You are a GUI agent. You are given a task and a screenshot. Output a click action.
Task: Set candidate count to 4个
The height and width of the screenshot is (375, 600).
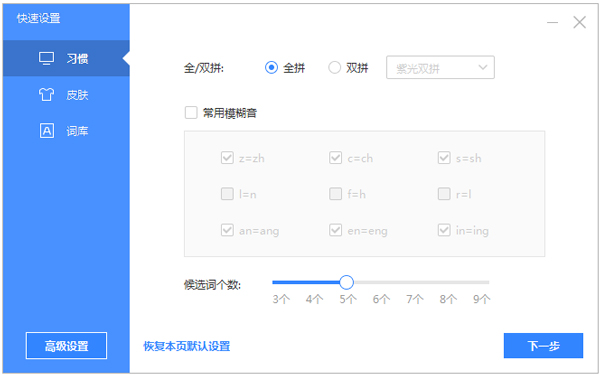tap(315, 299)
